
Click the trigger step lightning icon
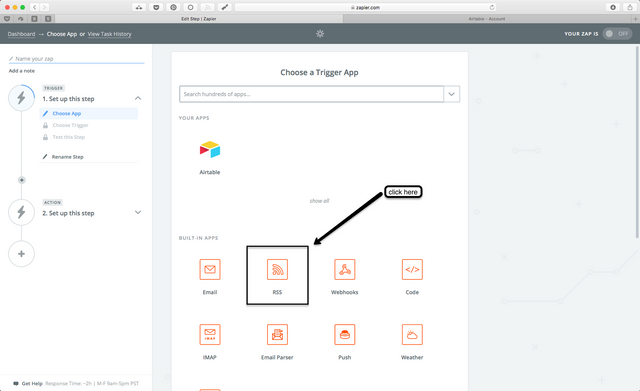pyautogui.click(x=21, y=98)
